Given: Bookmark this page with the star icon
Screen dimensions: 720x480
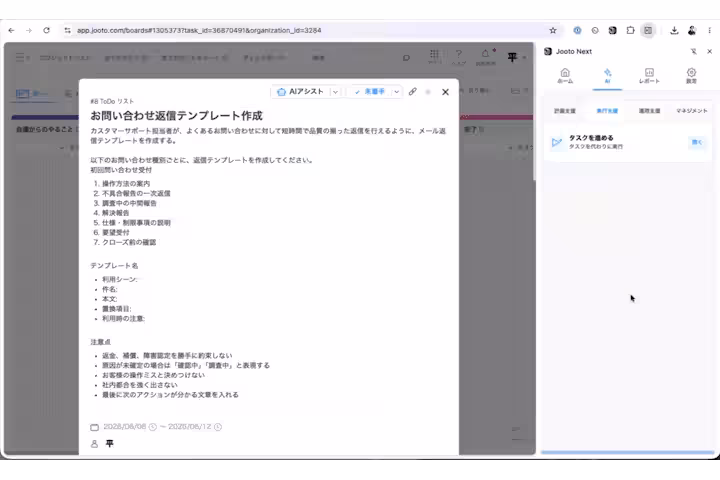Looking at the screenshot, I should click(x=553, y=30).
